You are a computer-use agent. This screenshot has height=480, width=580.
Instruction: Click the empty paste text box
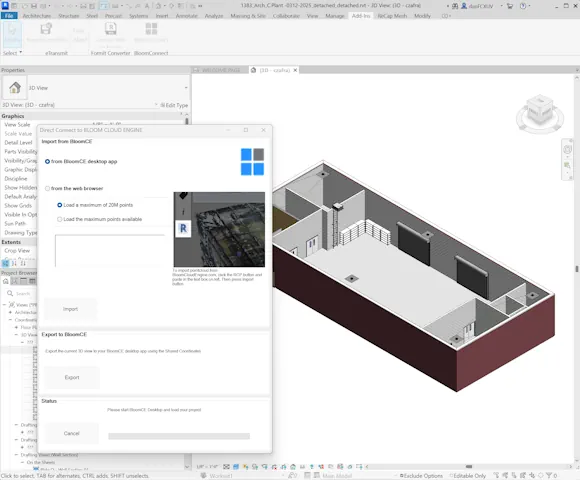110,250
